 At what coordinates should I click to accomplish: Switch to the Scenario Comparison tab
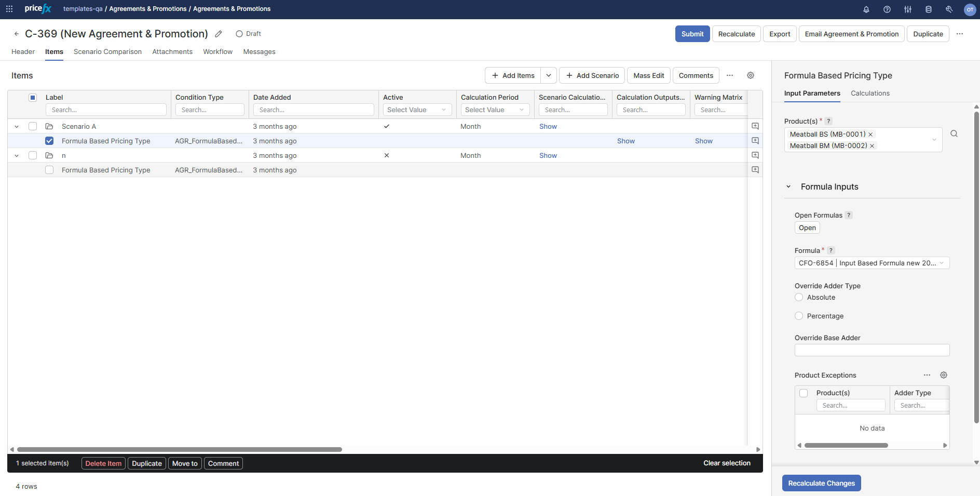click(x=107, y=52)
